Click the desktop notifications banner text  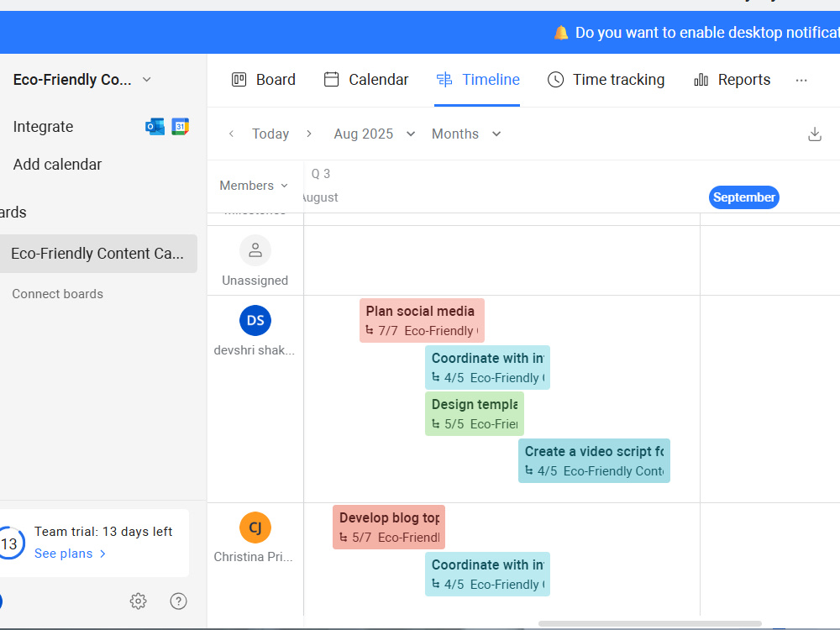tap(707, 33)
